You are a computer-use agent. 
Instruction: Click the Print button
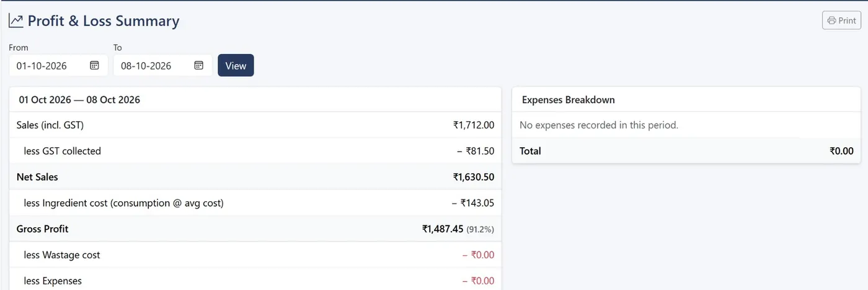coord(841,20)
